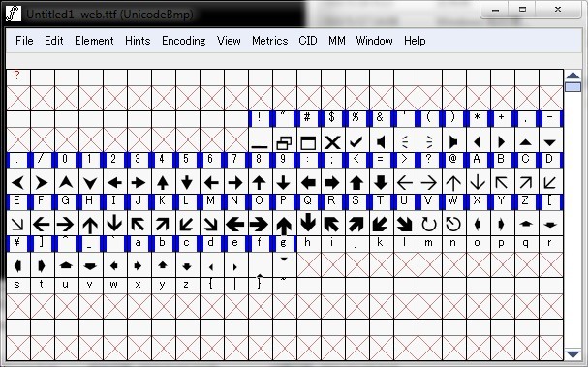Open the Window menu

(374, 41)
